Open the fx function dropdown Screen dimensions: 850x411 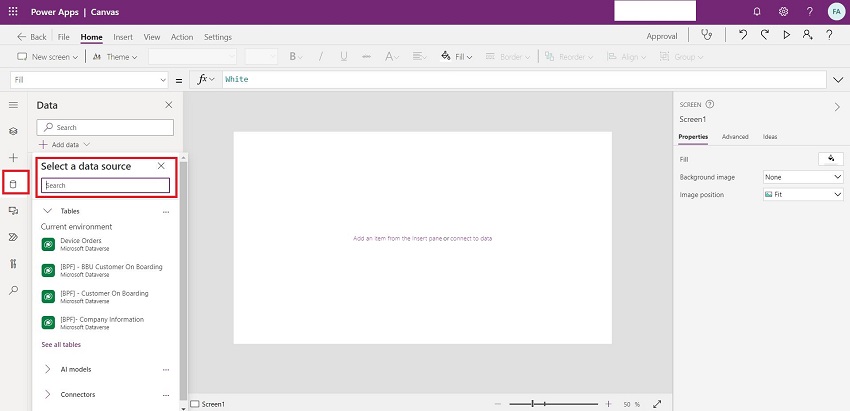[205, 79]
